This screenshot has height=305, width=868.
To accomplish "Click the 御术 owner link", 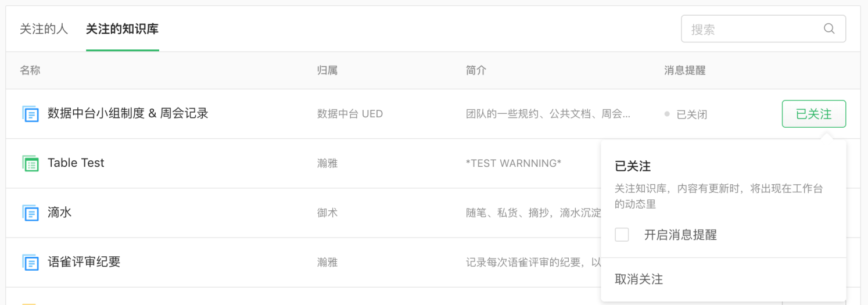I will (327, 213).
